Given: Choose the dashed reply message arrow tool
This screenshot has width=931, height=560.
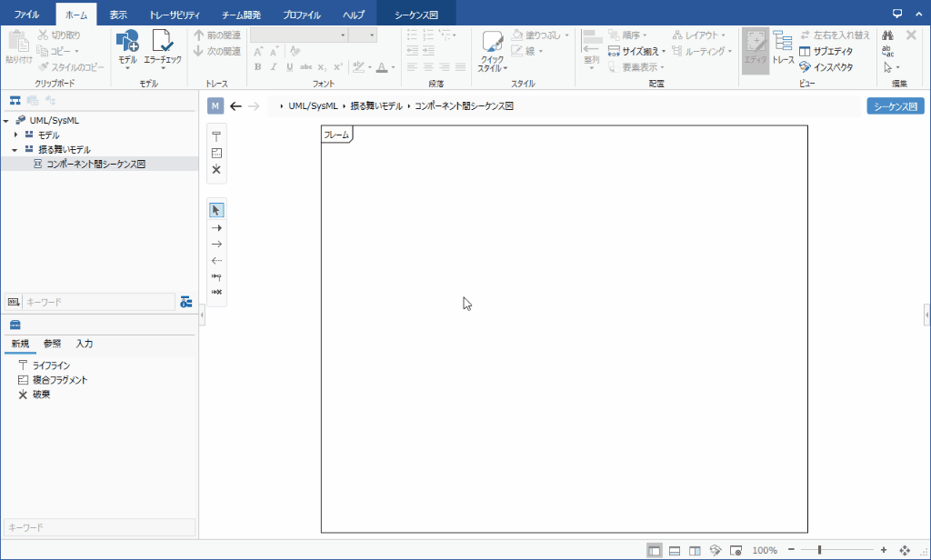Looking at the screenshot, I should click(x=216, y=260).
